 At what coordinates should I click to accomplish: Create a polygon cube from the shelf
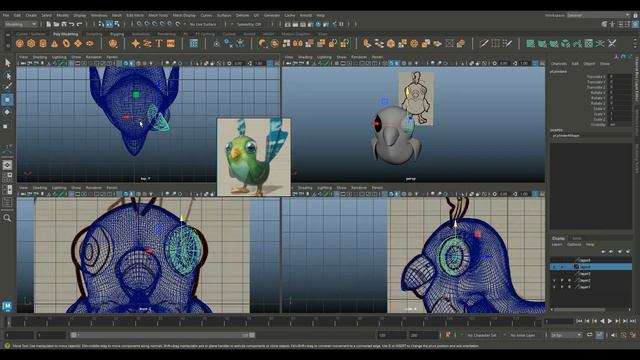(31, 43)
